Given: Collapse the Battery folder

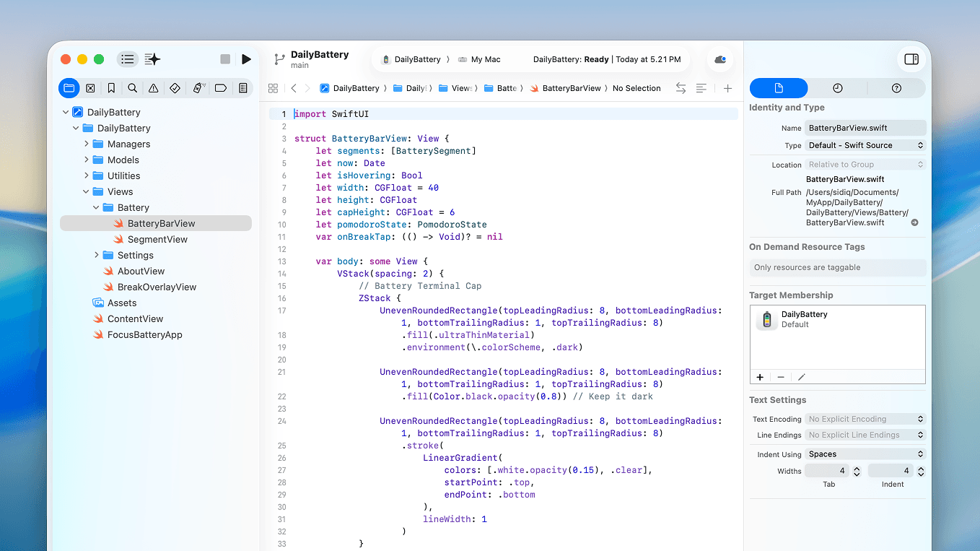Looking at the screenshot, I should pyautogui.click(x=97, y=207).
